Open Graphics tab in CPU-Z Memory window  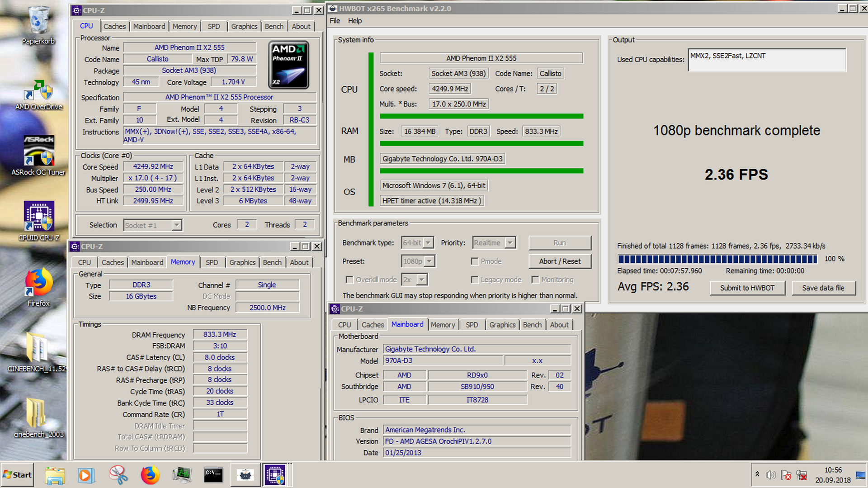(242, 262)
